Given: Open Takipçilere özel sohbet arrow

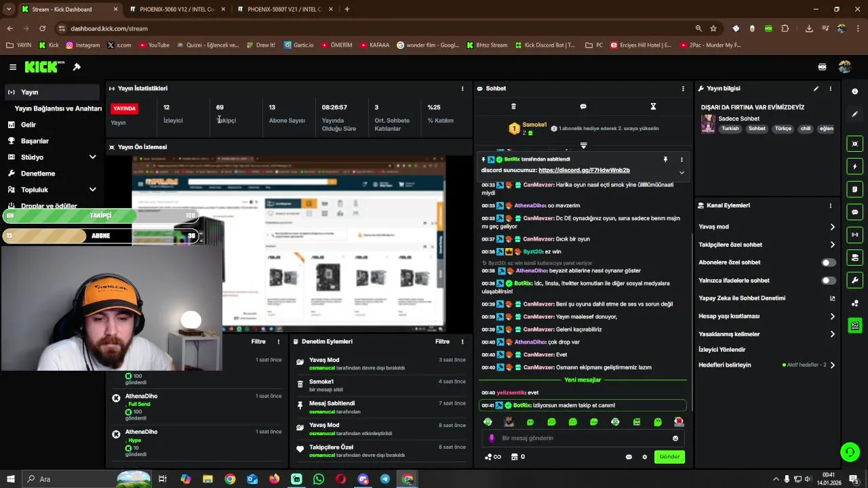Looking at the screenshot, I should coord(832,245).
